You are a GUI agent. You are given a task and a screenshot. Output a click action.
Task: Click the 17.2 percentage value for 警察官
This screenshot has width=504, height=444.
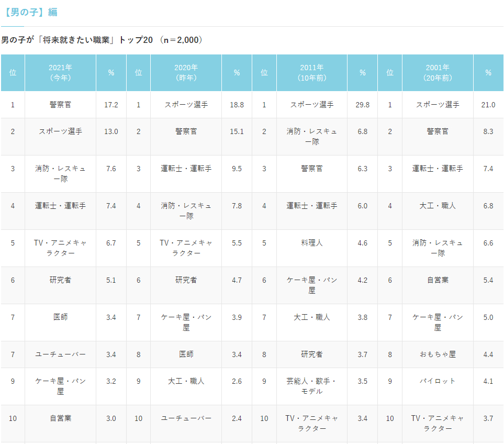point(110,104)
